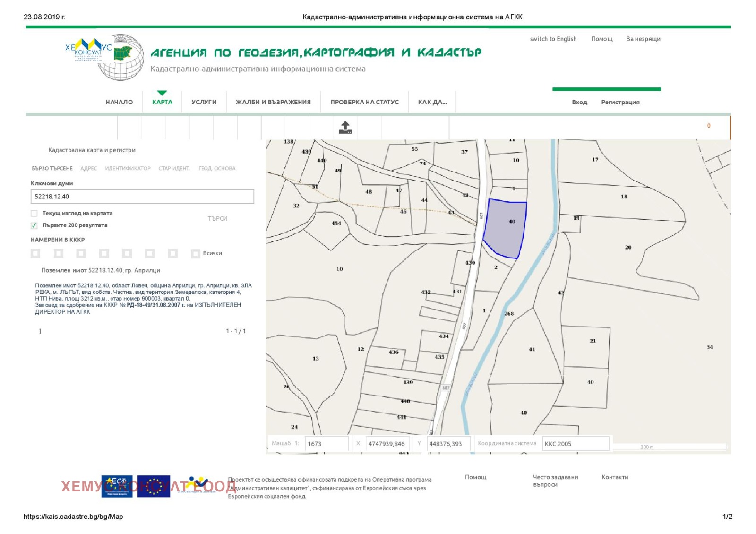Enable the Текущ изглед на картата checkbox
The height and width of the screenshot is (534, 756).
click(x=34, y=214)
